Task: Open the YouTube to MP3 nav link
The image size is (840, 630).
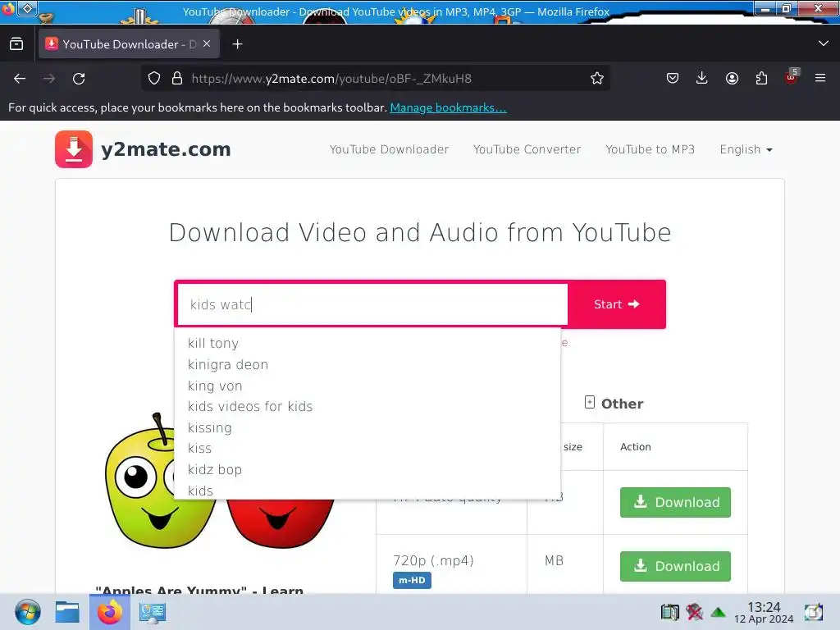Action: (650, 149)
